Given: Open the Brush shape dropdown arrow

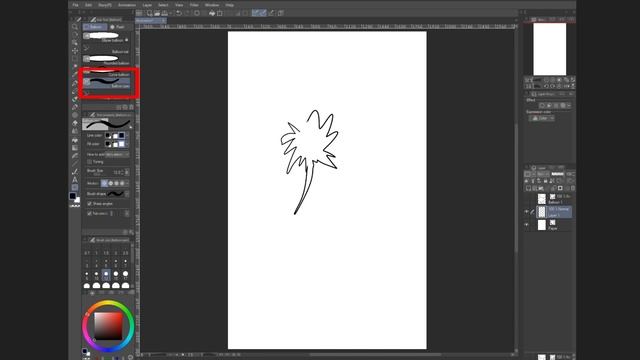Looking at the screenshot, I should (127, 194).
